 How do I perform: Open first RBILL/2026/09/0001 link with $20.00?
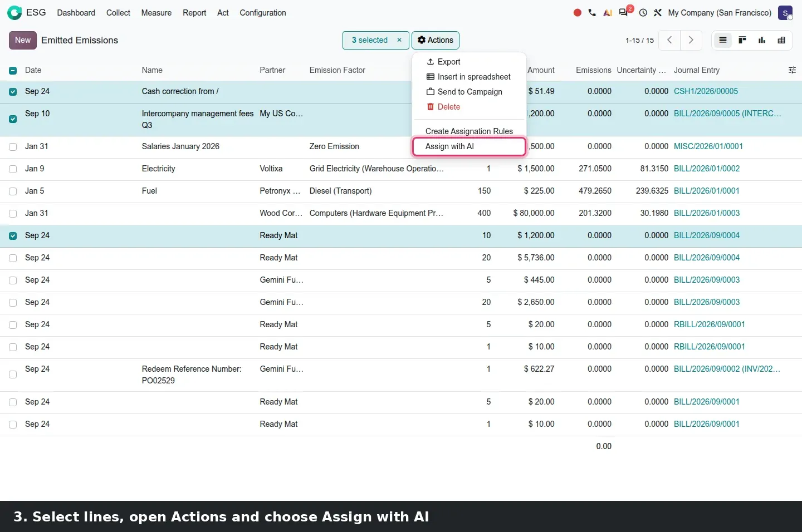click(x=710, y=324)
